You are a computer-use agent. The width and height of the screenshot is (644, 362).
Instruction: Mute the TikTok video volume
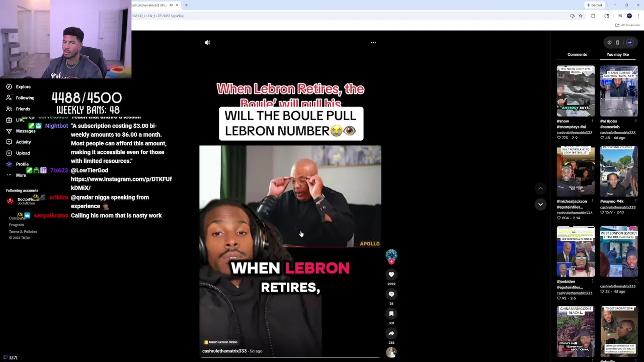[207, 42]
